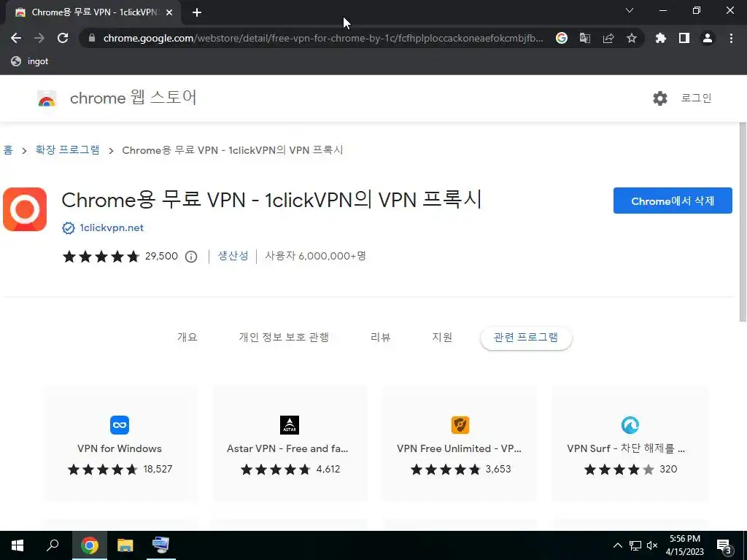The width and height of the screenshot is (747, 560).
Task: Click VPN for Windows title
Action: point(120,448)
